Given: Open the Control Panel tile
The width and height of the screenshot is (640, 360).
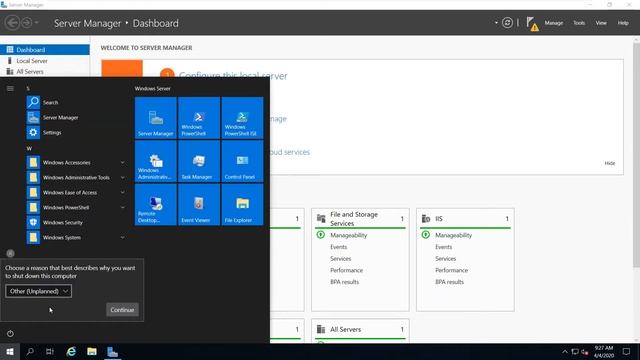Looking at the screenshot, I should click(x=242, y=161).
